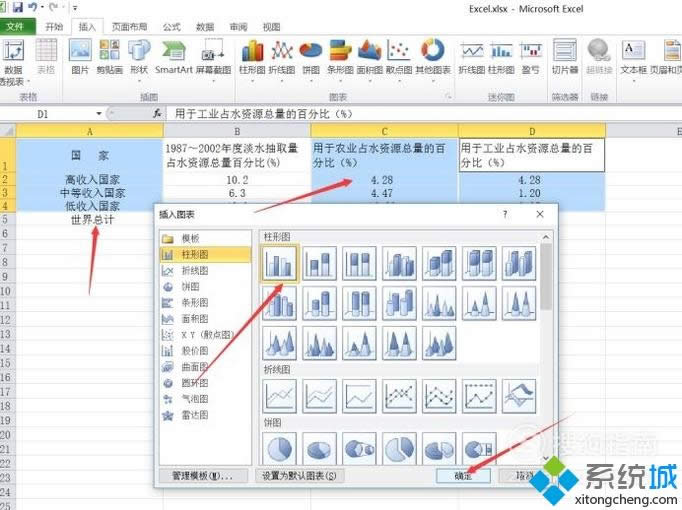Click the select-all corner of the sheet
This screenshot has width=682, height=510.
point(8,131)
